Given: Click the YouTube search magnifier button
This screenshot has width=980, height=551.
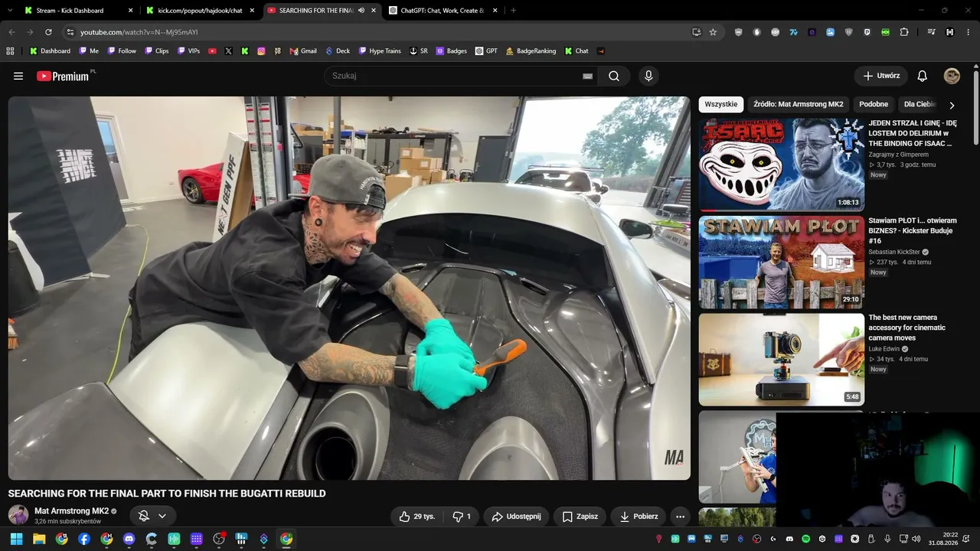Looking at the screenshot, I should 614,76.
